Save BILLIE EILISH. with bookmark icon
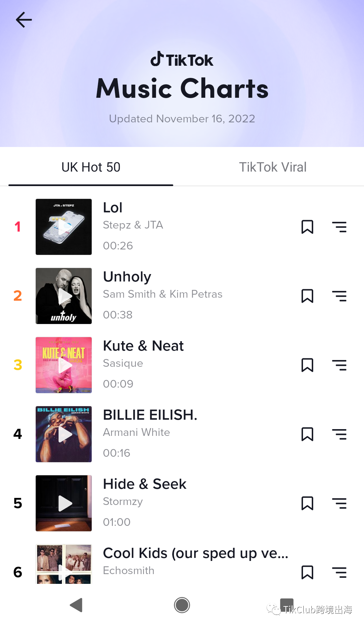 pyautogui.click(x=307, y=434)
